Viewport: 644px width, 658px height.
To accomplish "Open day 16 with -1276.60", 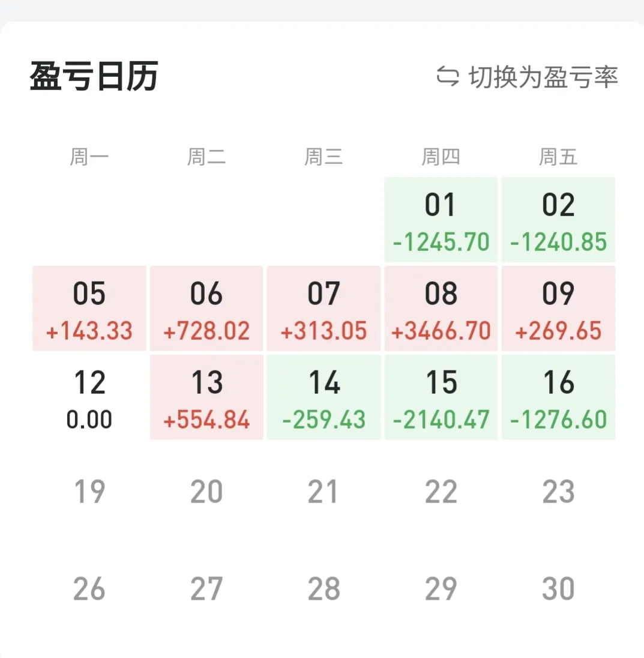I will 558,397.
